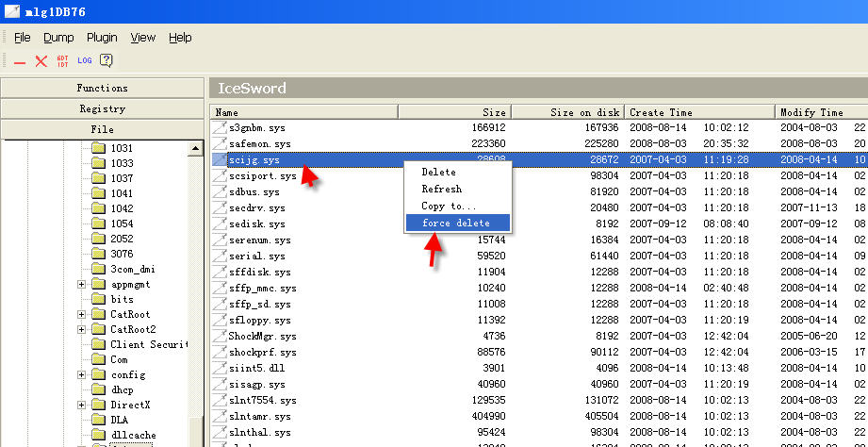Expand the config folder node
Screen dimensions: 868x447
(82, 374)
